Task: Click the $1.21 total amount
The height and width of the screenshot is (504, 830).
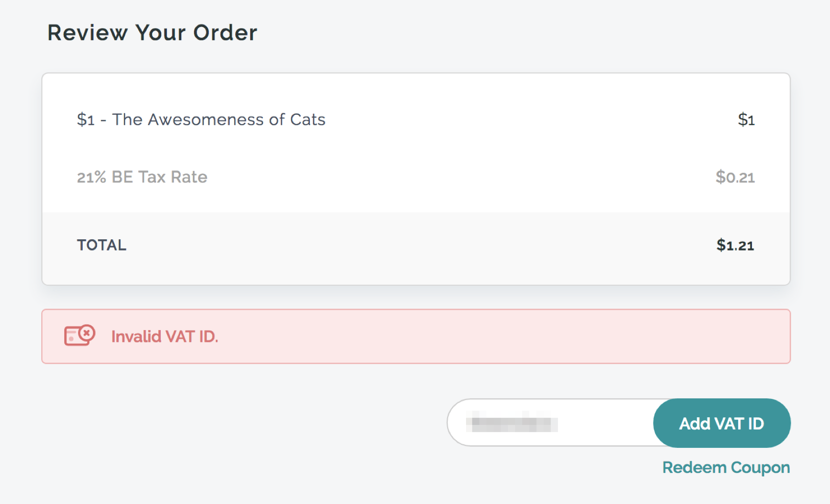Action: (735, 245)
